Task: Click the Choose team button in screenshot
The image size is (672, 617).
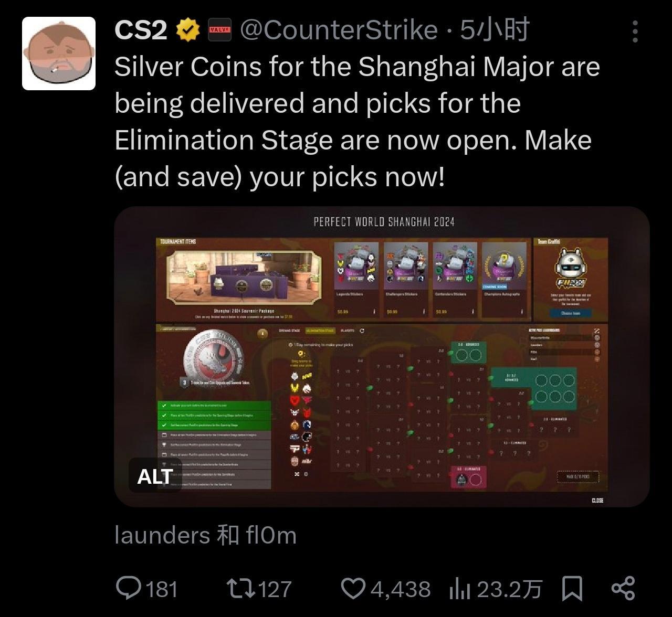Action: point(570,313)
